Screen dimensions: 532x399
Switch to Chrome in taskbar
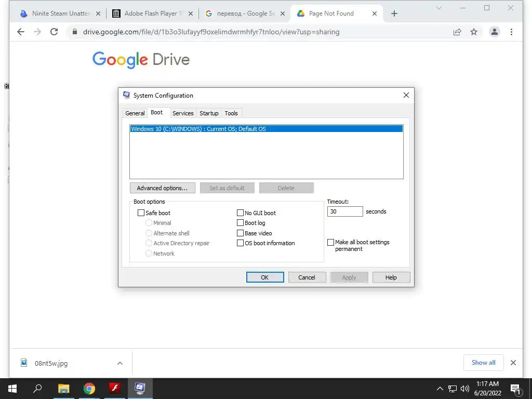point(89,389)
